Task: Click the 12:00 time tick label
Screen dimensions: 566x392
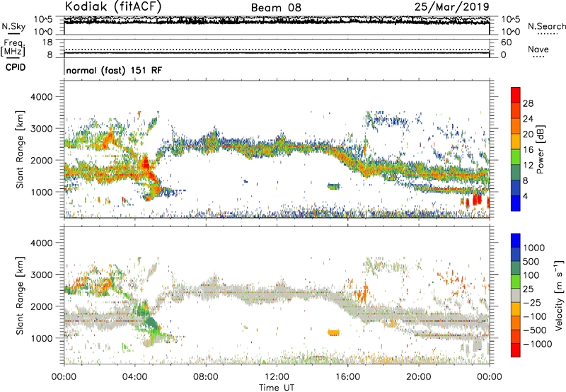Action: pos(277,377)
